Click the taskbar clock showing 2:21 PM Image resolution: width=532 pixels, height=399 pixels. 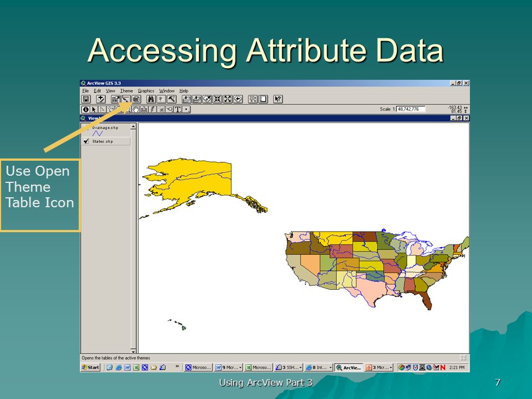tap(457, 367)
